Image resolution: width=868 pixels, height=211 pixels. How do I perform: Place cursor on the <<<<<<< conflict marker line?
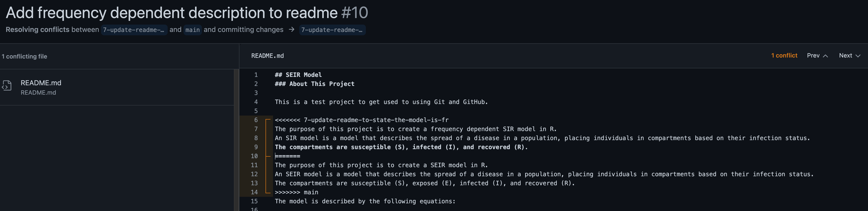point(361,120)
